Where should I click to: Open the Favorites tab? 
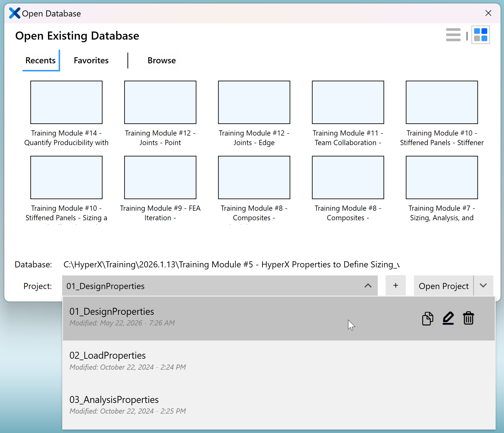(x=91, y=60)
